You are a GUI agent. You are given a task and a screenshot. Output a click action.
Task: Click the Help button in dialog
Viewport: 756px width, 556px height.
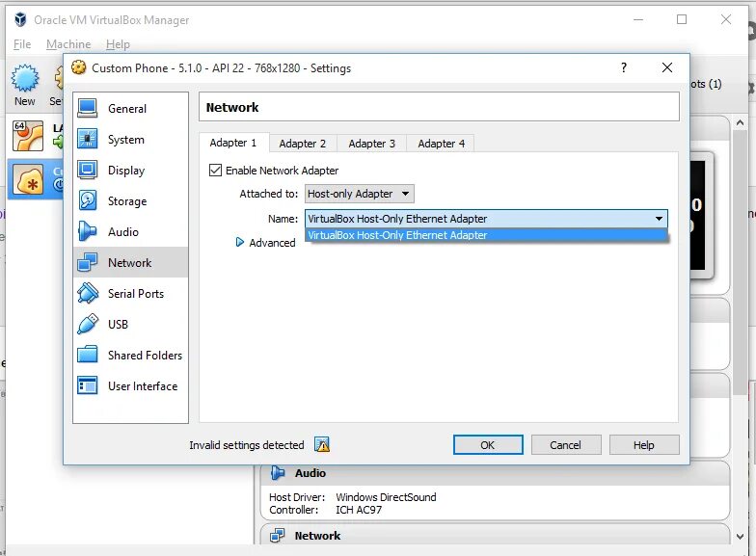[x=644, y=445]
